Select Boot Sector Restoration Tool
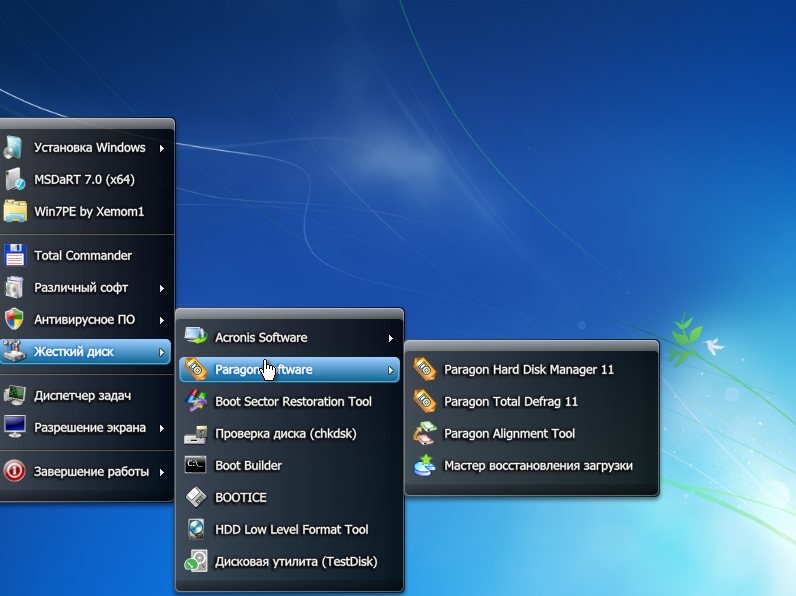 click(x=293, y=402)
